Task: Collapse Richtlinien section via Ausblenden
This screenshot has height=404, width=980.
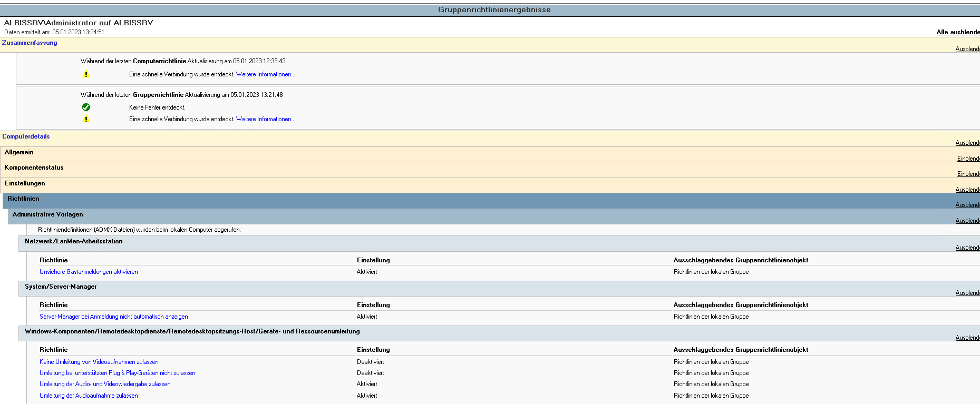Action: [x=967, y=205]
